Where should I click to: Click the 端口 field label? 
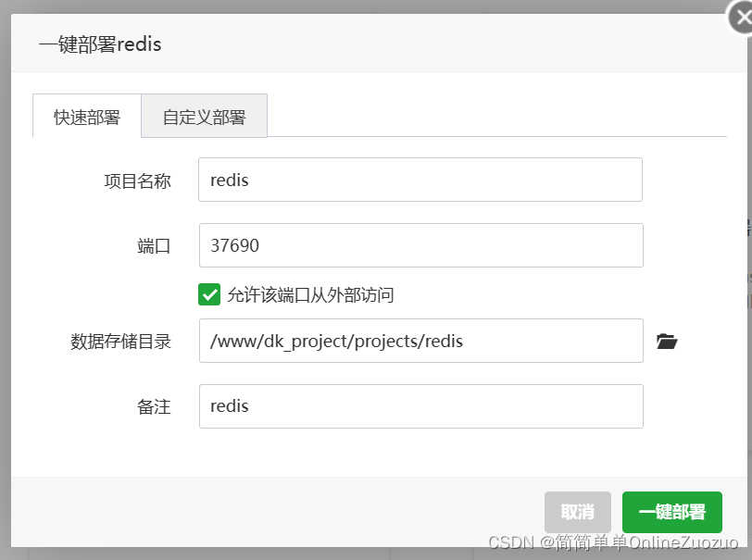coord(154,246)
